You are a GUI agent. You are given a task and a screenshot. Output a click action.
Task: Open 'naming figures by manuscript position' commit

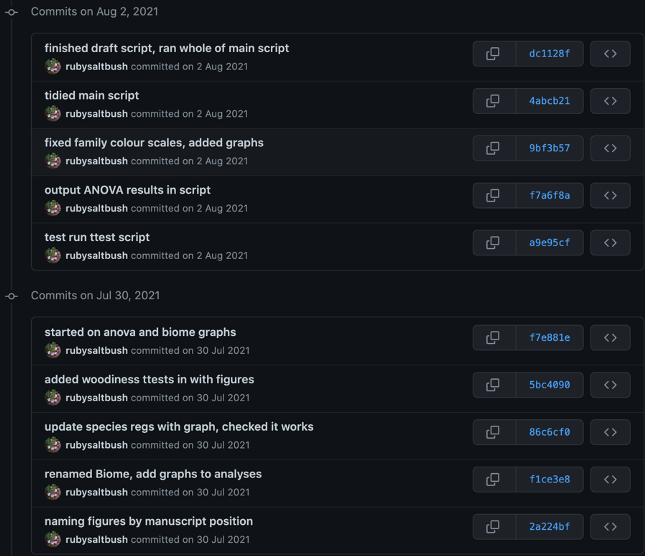click(148, 521)
